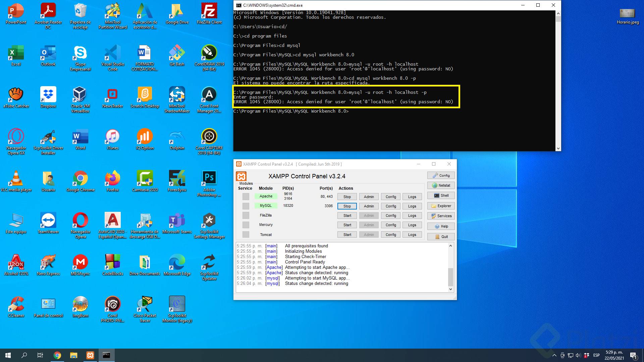
Task: Select the Firefox desktop icon
Action: (x=112, y=182)
